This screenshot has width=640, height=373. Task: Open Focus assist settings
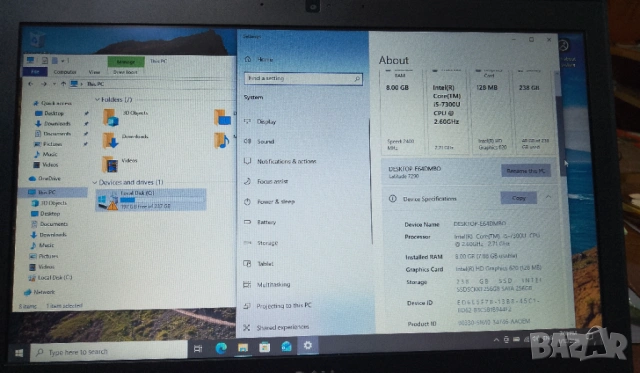pos(272,181)
